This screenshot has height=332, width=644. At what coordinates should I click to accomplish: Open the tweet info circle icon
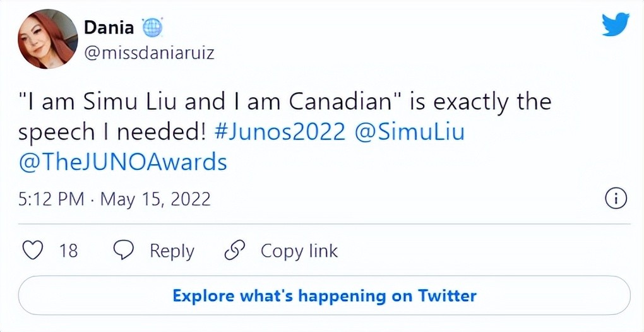(x=616, y=199)
